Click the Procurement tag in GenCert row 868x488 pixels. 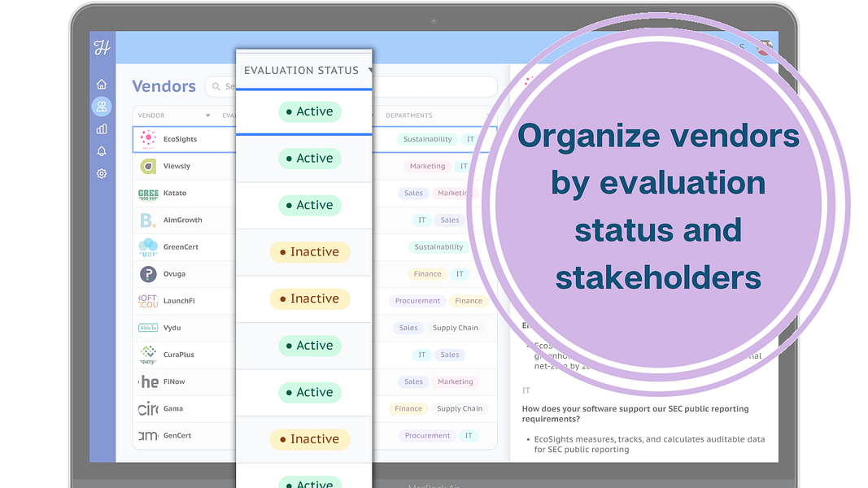coord(427,436)
